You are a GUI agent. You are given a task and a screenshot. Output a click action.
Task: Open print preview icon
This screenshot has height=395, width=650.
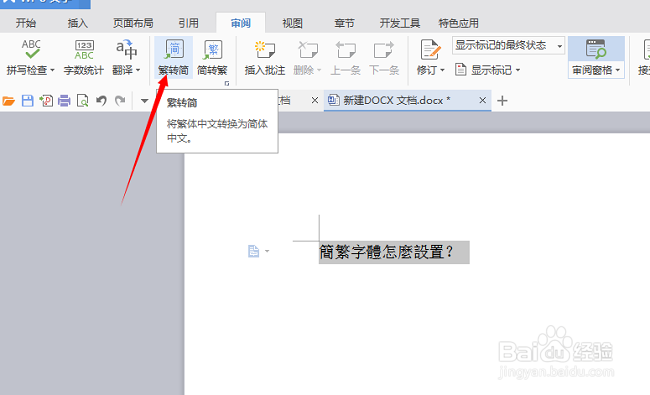click(x=82, y=101)
